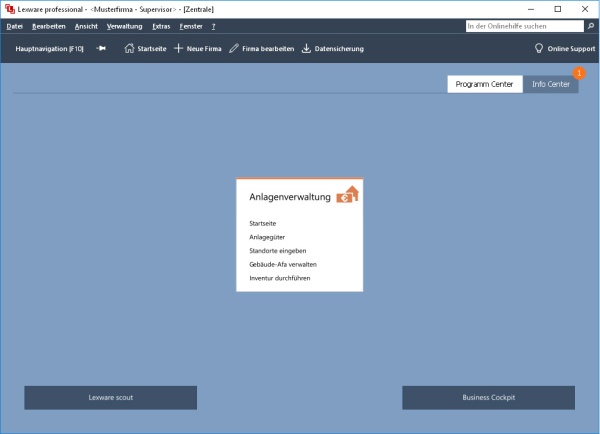The image size is (600, 434).
Task: Open the Extras menu
Action: click(x=161, y=26)
